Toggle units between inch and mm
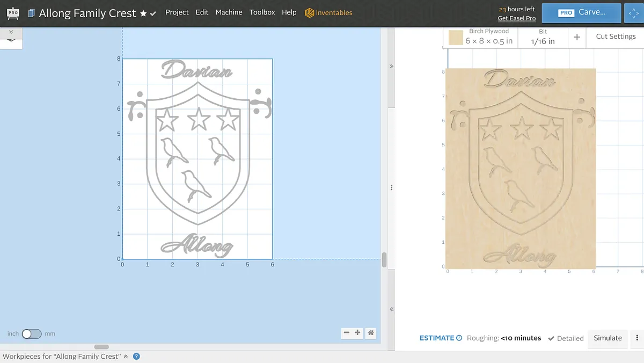The height and width of the screenshot is (363, 644). 31,333
